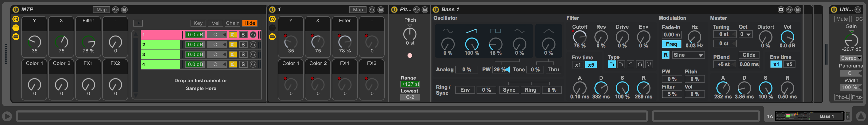
Task: Click the preview play button at bottom left
Action: pos(7,116)
